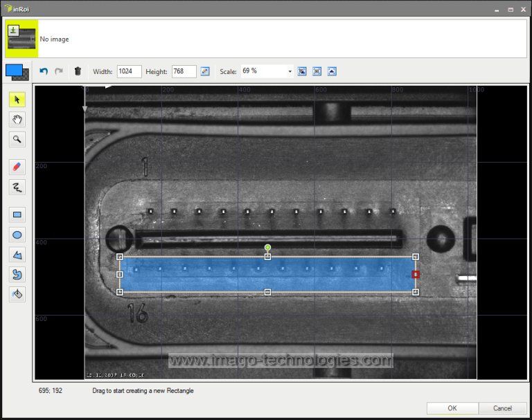Confirm with the OK button
This screenshot has width=532, height=420.
click(452, 408)
